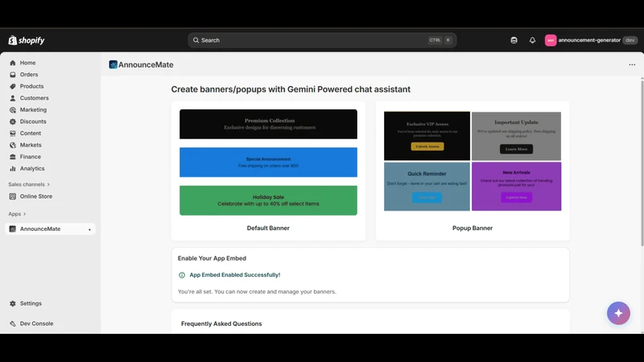Select AnnounceMate app in sidebar
This screenshot has height=362, width=644.
[x=50, y=229]
